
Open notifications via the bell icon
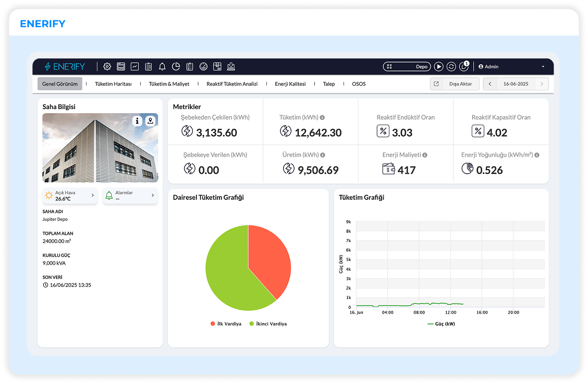tap(162, 66)
